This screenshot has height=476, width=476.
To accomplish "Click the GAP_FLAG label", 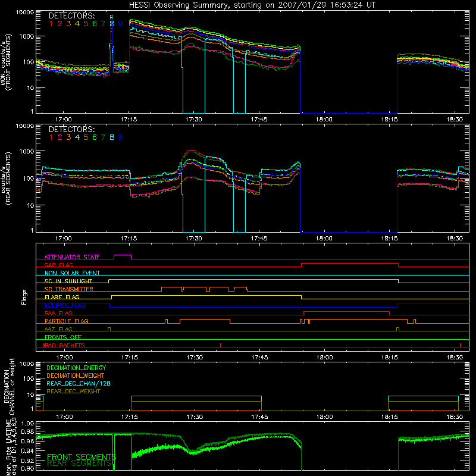I will [x=58, y=265].
